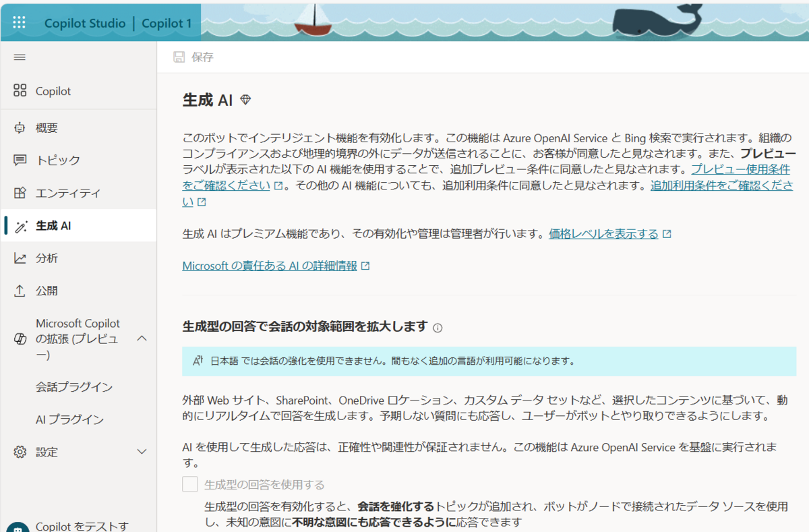The width and height of the screenshot is (809, 532).
Task: Open Microsoft の責任ある AI の詳細情報 link
Action: click(x=270, y=266)
